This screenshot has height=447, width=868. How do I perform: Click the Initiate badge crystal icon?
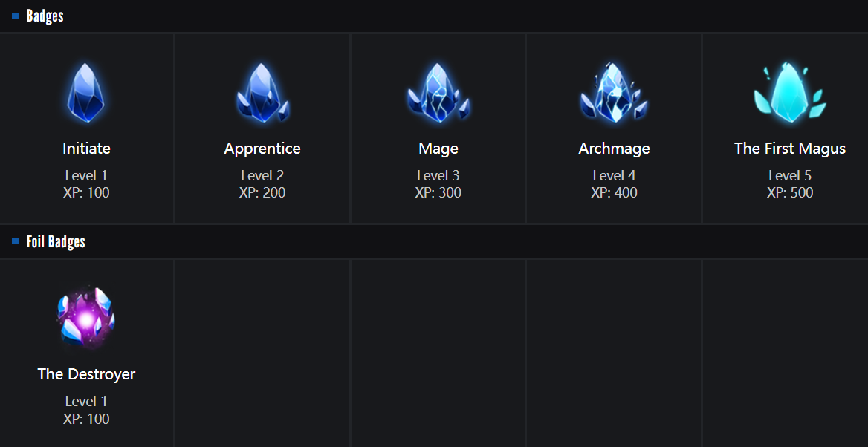click(x=86, y=94)
